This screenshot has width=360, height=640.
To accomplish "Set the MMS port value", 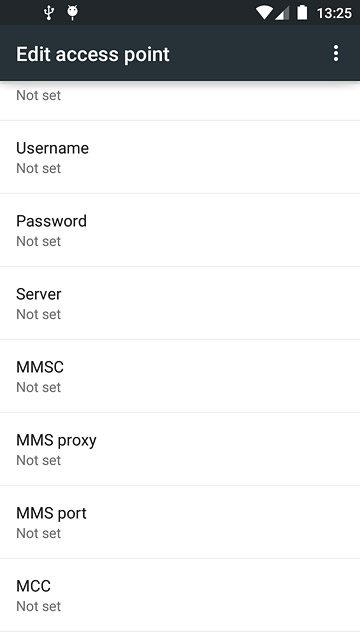I will (180, 522).
